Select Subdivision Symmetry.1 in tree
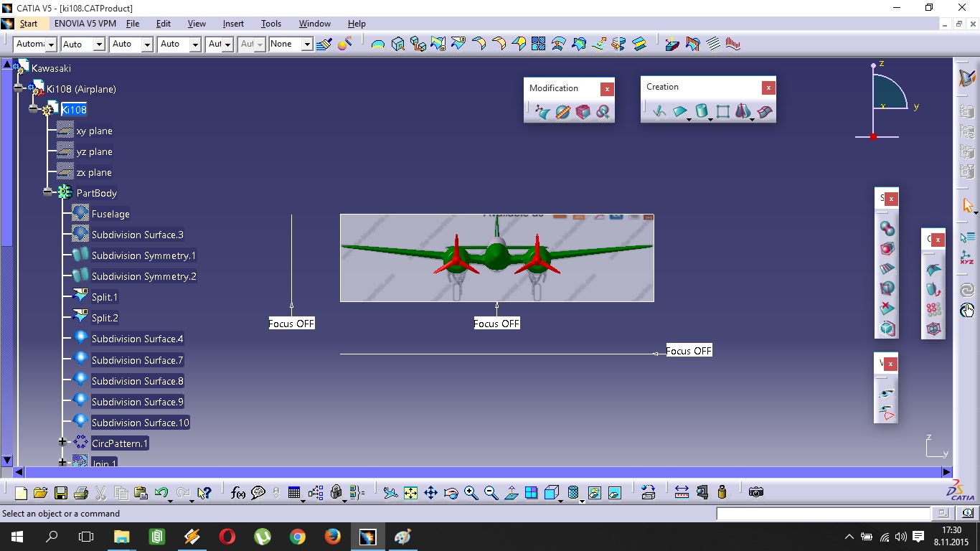This screenshot has height=551, width=980. click(143, 255)
